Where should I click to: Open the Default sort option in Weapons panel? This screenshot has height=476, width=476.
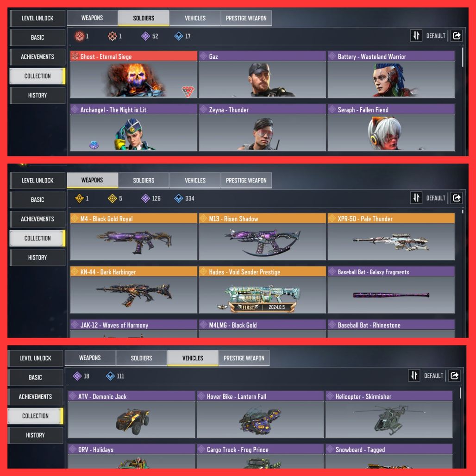[436, 198]
